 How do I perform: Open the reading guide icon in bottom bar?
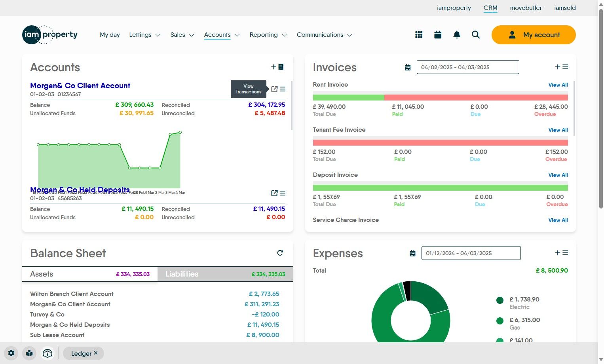click(x=29, y=353)
